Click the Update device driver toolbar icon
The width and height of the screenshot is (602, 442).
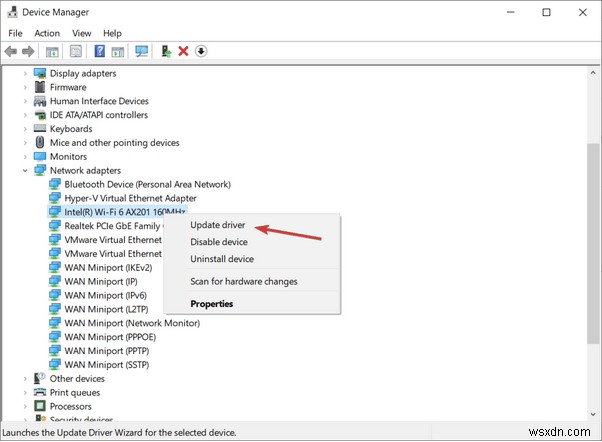coord(166,51)
